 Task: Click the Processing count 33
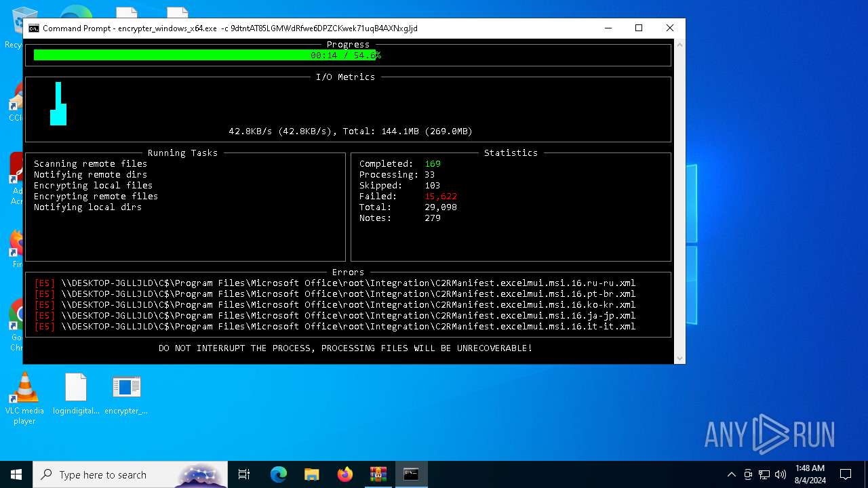[430, 174]
